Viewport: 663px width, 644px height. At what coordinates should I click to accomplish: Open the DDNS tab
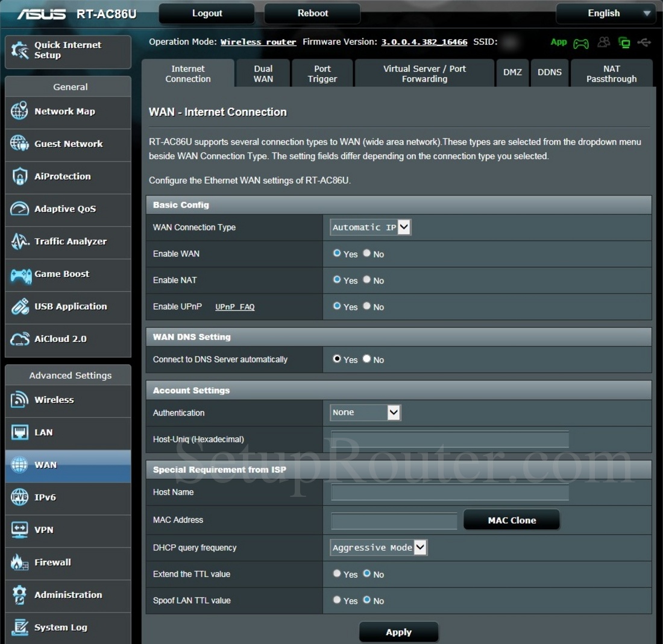pos(549,72)
